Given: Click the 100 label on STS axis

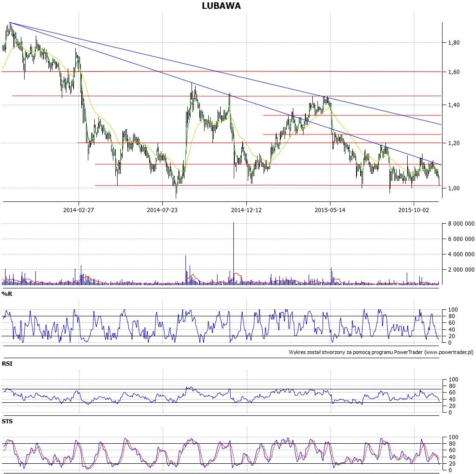Looking at the screenshot, I should 453,437.
